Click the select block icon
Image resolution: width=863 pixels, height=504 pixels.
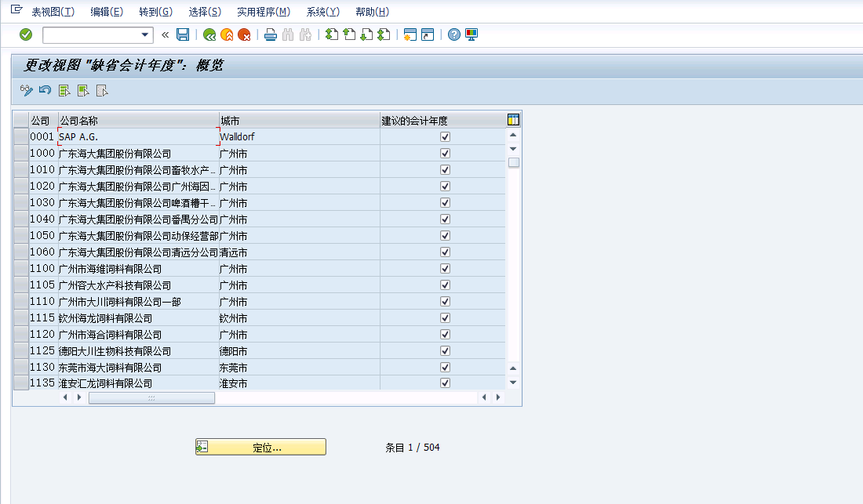pyautogui.click(x=83, y=91)
